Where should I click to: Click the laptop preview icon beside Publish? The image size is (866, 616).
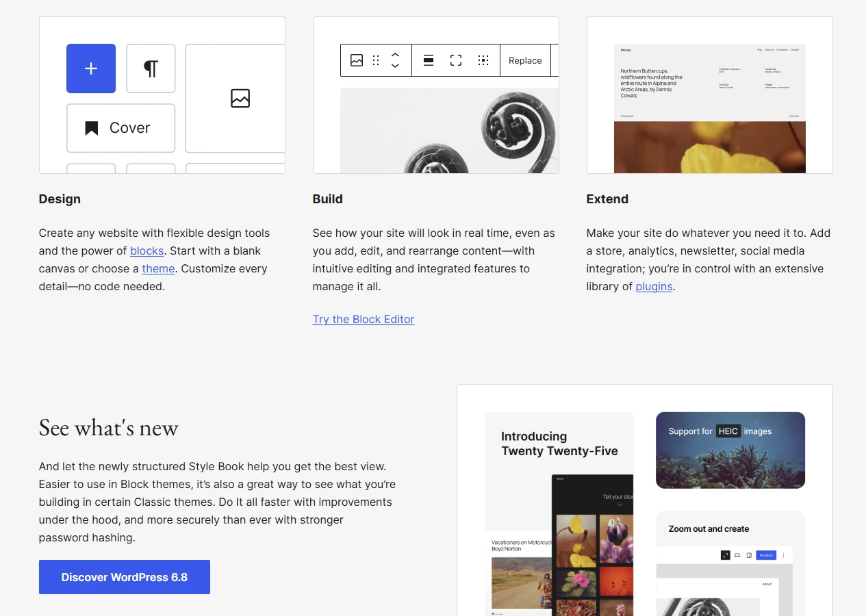737,555
